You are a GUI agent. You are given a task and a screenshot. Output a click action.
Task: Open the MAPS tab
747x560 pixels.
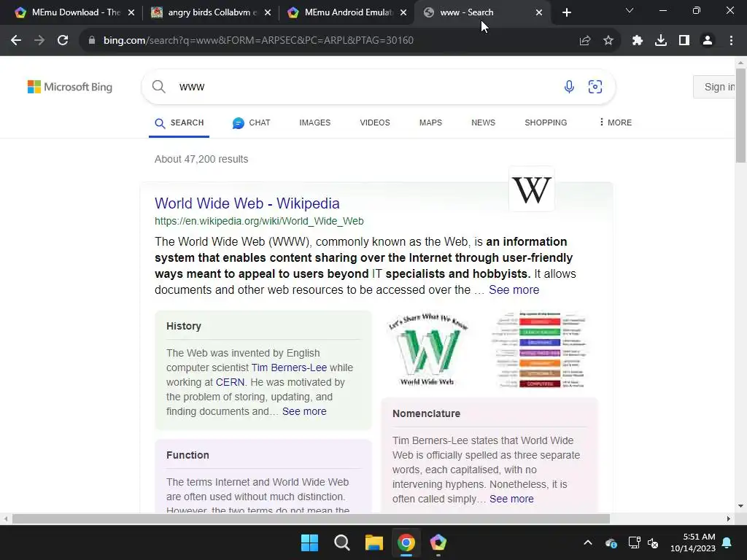(x=430, y=122)
